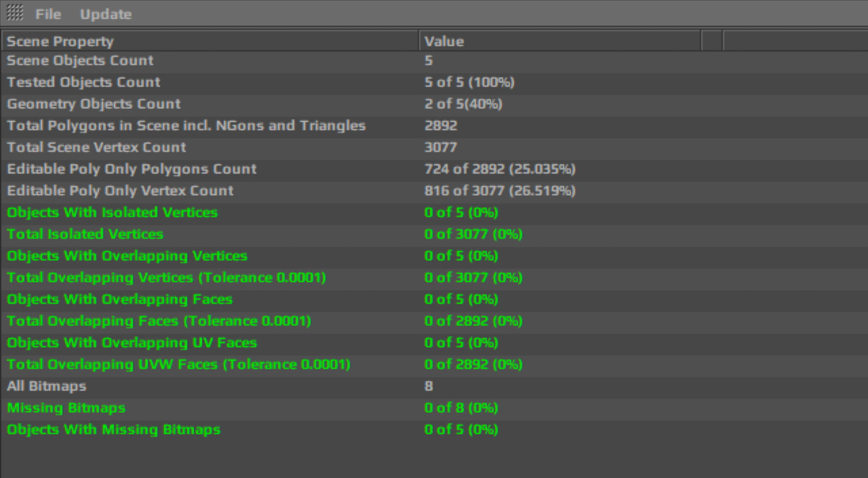Select Objects With Isolated Vertices row
The width and height of the screenshot is (868, 478).
(x=434, y=213)
